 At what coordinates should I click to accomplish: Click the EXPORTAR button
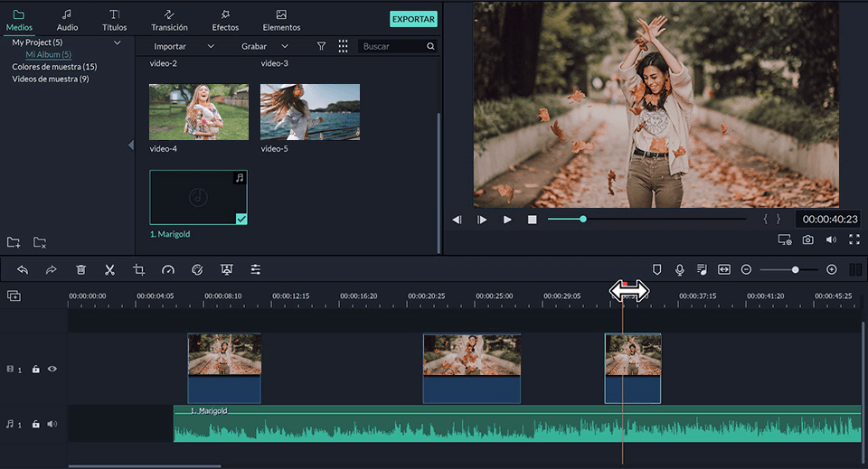click(413, 19)
